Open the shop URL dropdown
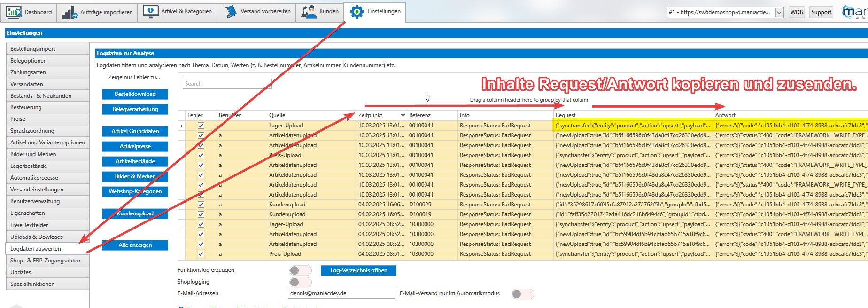This screenshot has width=868, height=308. pyautogui.click(x=779, y=12)
